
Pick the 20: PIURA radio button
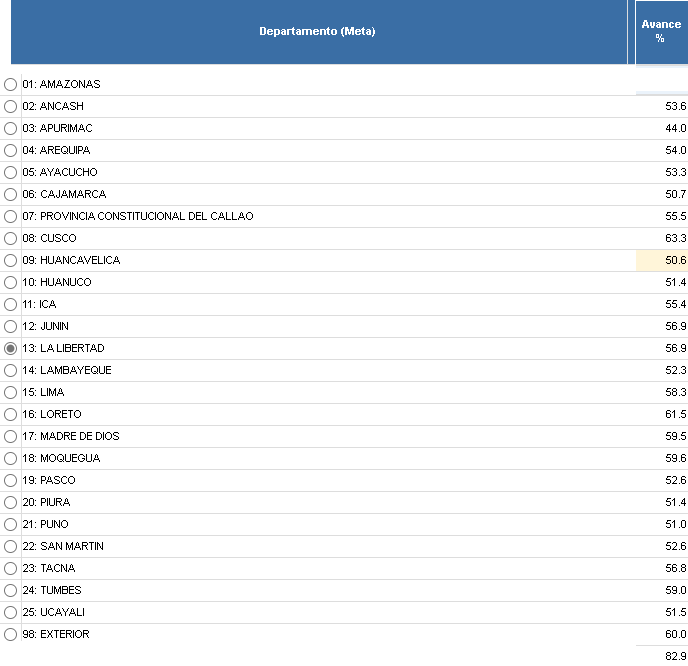[x=11, y=502]
